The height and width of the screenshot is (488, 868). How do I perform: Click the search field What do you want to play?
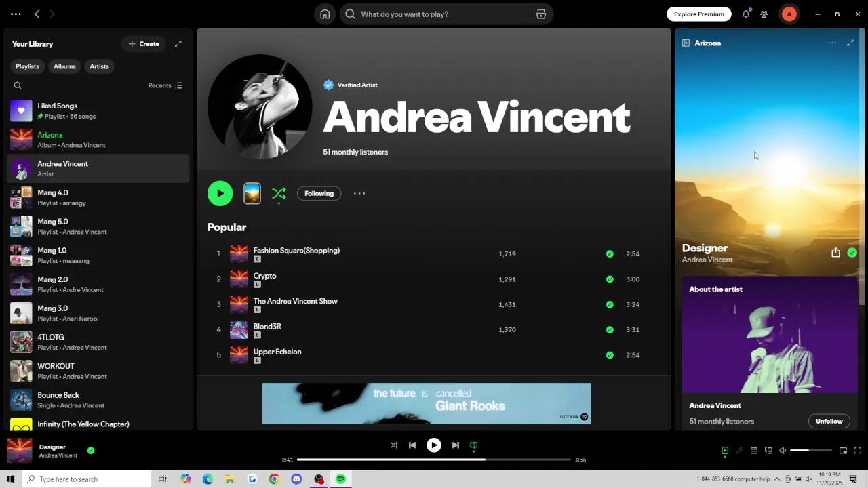[x=434, y=14]
